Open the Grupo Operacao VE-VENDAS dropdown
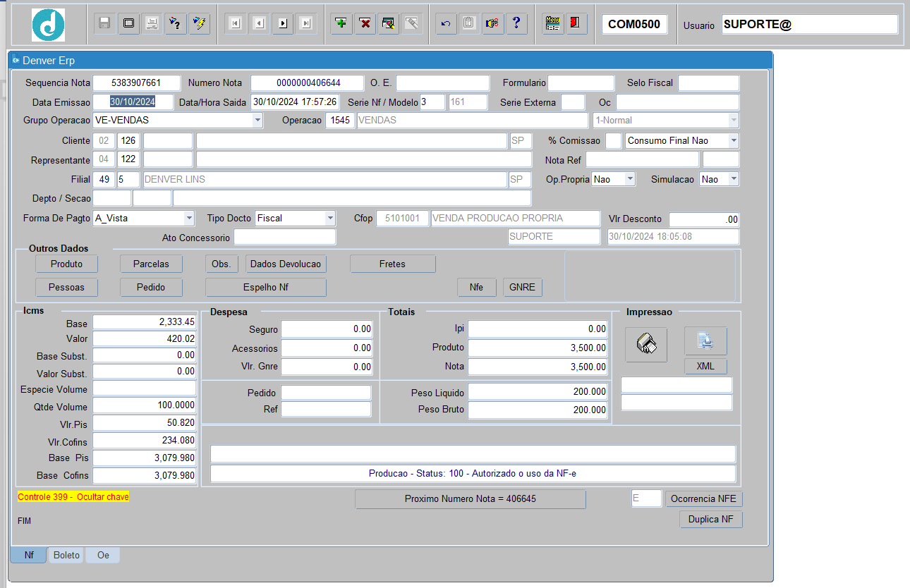This screenshot has height=588, width=910. click(x=257, y=120)
